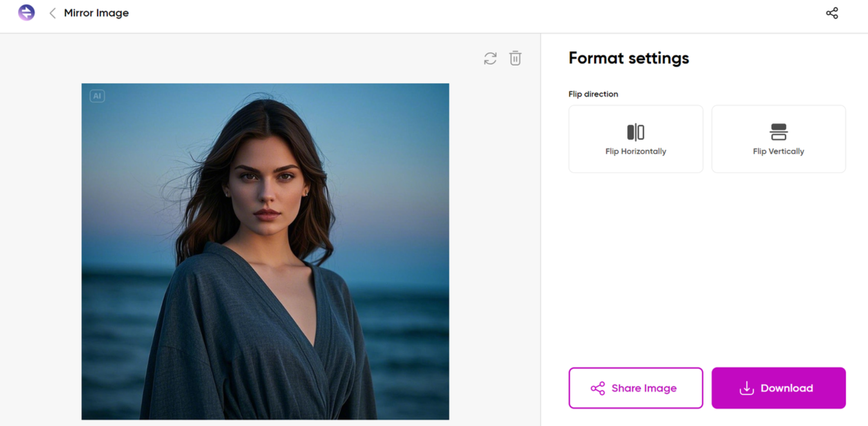868x426 pixels.
Task: Select the Flip Vertically text label
Action: tap(778, 152)
